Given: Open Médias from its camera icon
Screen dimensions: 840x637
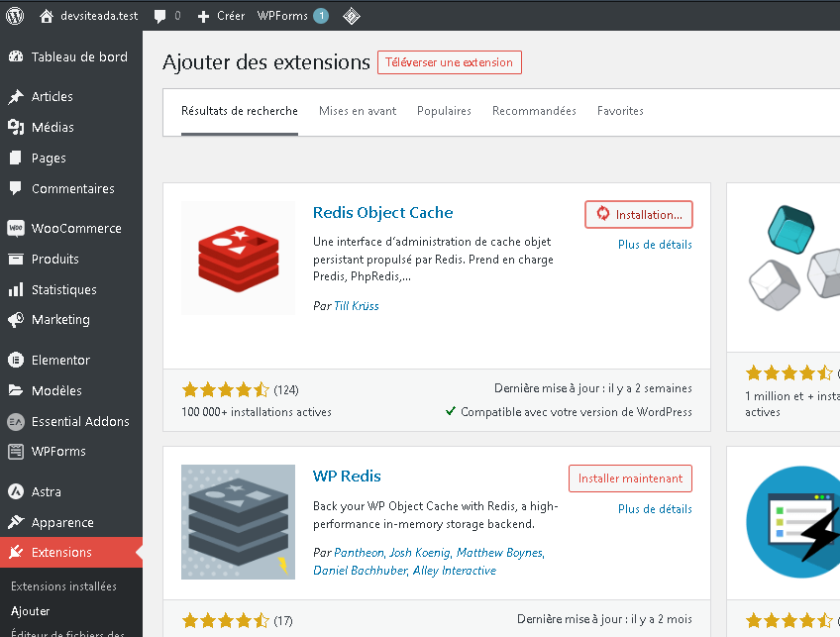Looking at the screenshot, I should [x=16, y=127].
